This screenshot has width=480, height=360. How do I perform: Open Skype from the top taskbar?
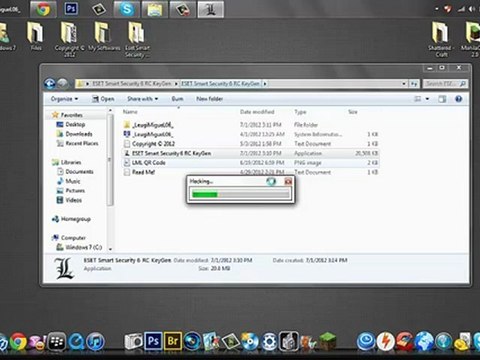coord(127,9)
